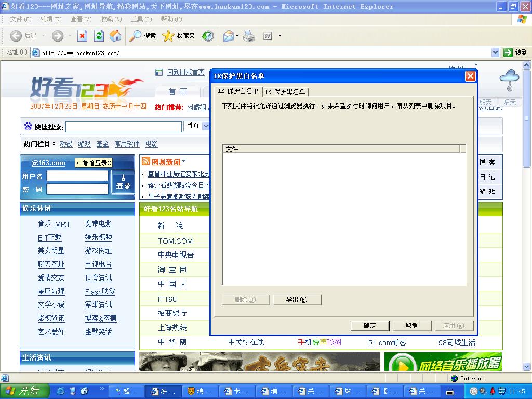This screenshot has width=532, height=399.
Task: Open the 淘宝网 link
Action: pyautogui.click(x=172, y=270)
